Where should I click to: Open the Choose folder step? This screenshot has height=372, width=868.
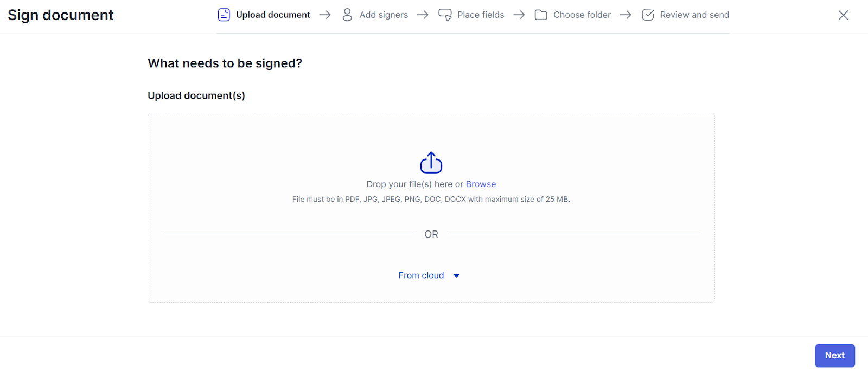(x=582, y=15)
